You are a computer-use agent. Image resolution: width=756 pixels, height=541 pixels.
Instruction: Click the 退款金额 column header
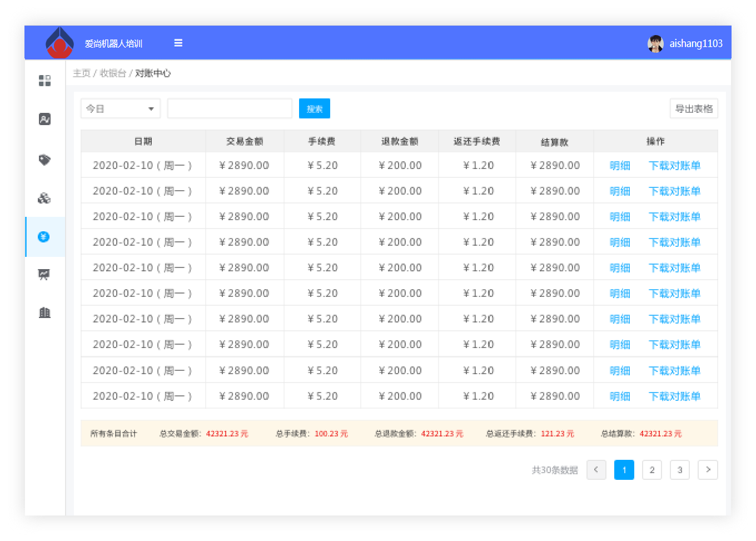tap(400, 141)
